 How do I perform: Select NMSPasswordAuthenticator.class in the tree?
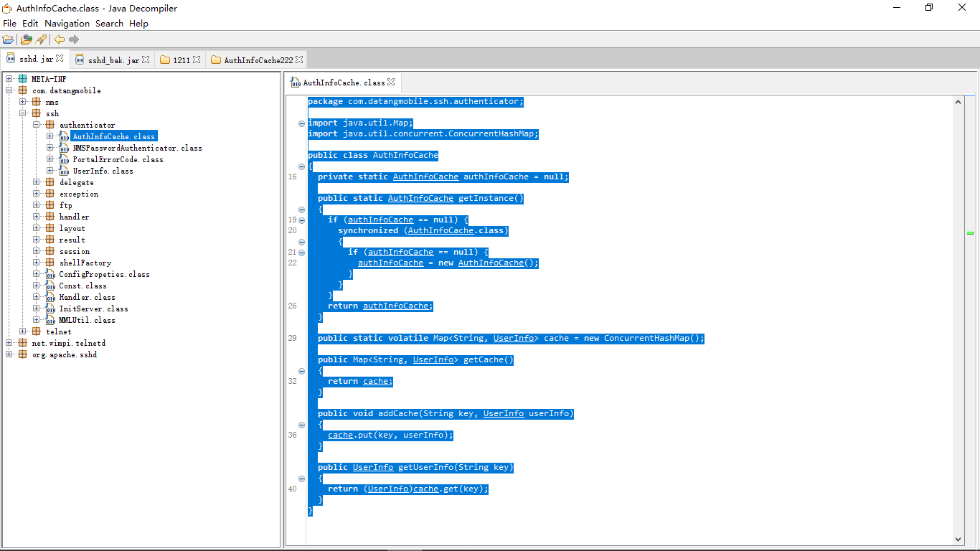tap(137, 148)
